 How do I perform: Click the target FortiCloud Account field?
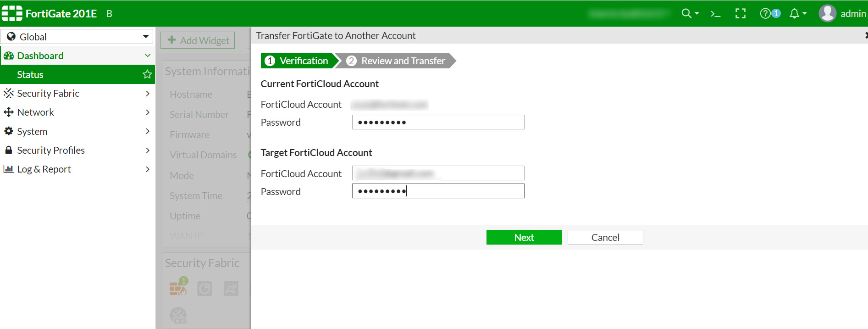438,173
